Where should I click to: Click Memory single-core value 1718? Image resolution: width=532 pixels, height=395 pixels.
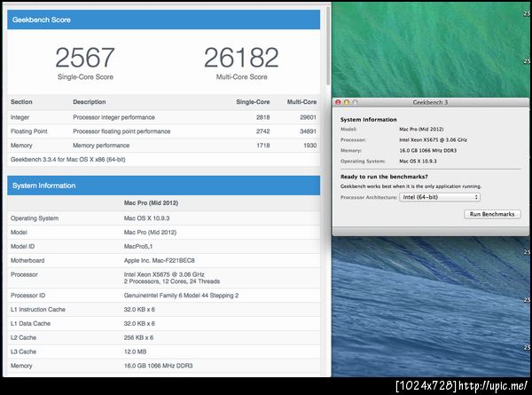(x=263, y=146)
